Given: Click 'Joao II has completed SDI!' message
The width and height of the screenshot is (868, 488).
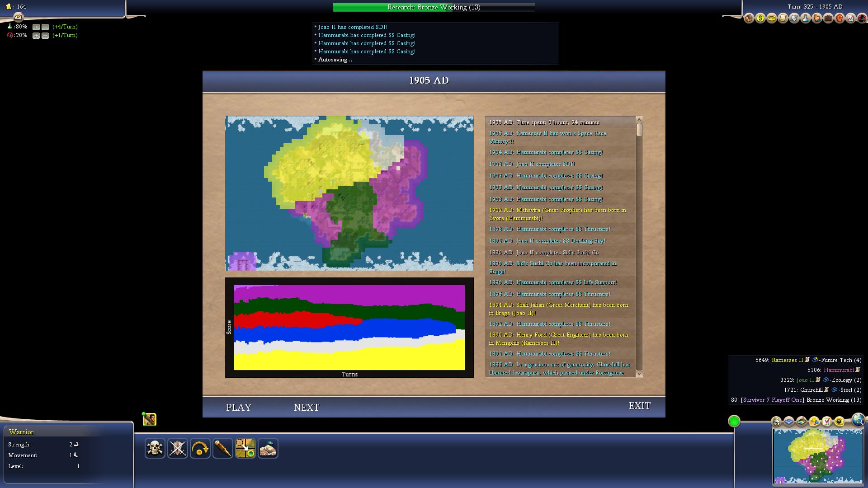Looking at the screenshot, I should 353,27.
